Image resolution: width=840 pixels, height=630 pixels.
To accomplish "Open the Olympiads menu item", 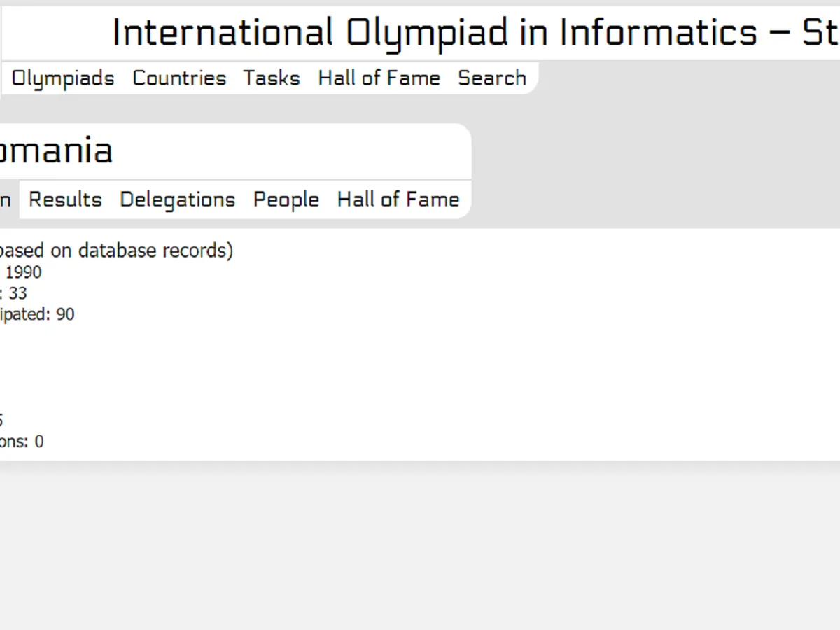I will [x=63, y=78].
